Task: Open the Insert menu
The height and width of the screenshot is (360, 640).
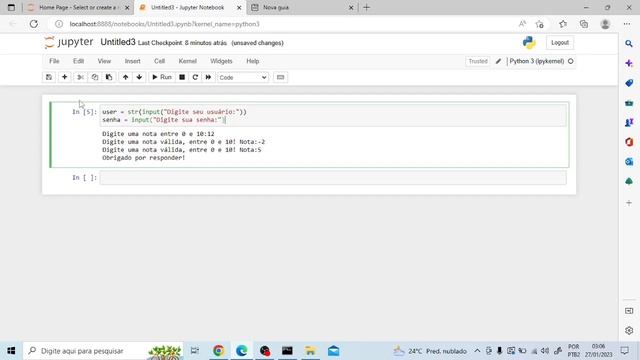Action: pyautogui.click(x=132, y=61)
